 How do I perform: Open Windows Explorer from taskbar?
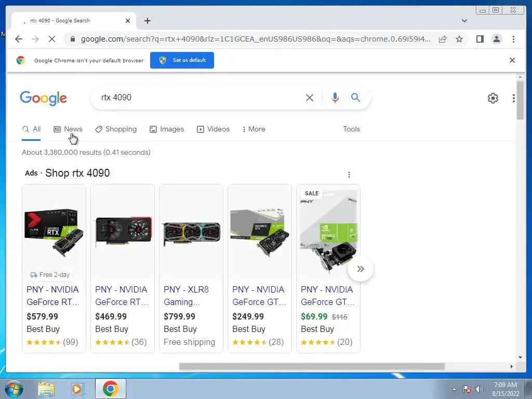click(x=46, y=389)
